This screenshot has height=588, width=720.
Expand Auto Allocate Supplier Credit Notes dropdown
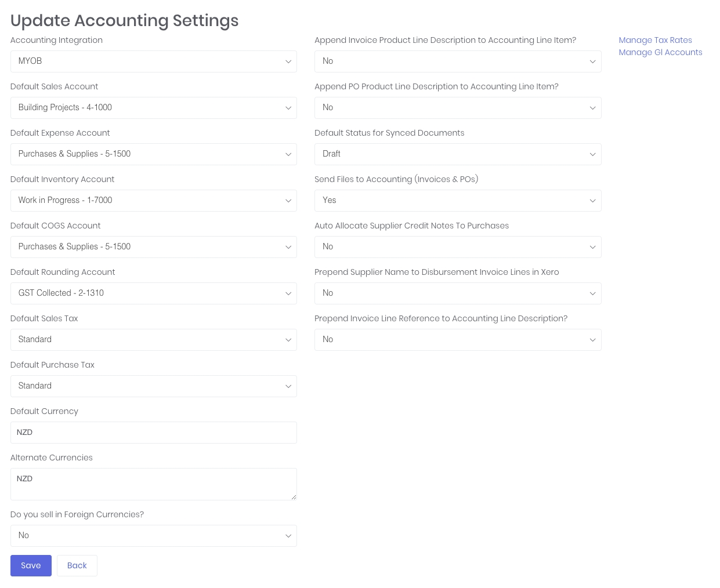[457, 247]
